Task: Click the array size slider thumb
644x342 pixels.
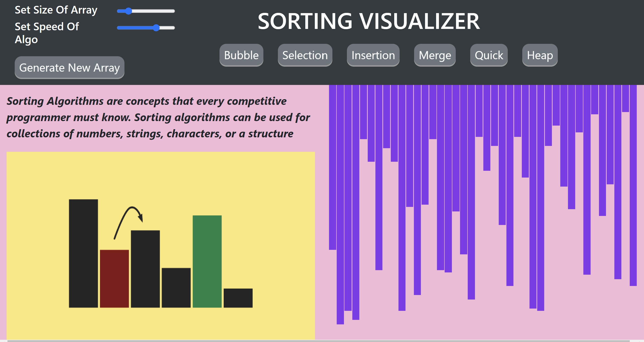Action: [x=129, y=11]
